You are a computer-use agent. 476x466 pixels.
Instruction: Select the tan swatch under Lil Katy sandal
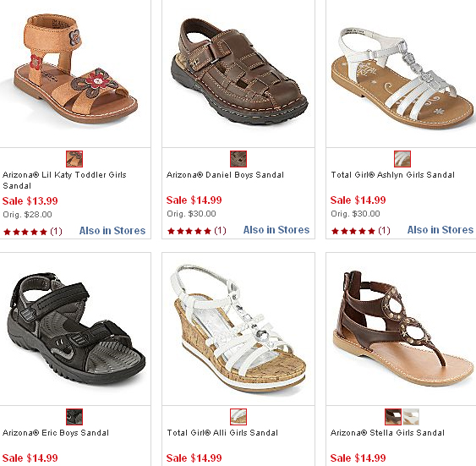point(74,159)
